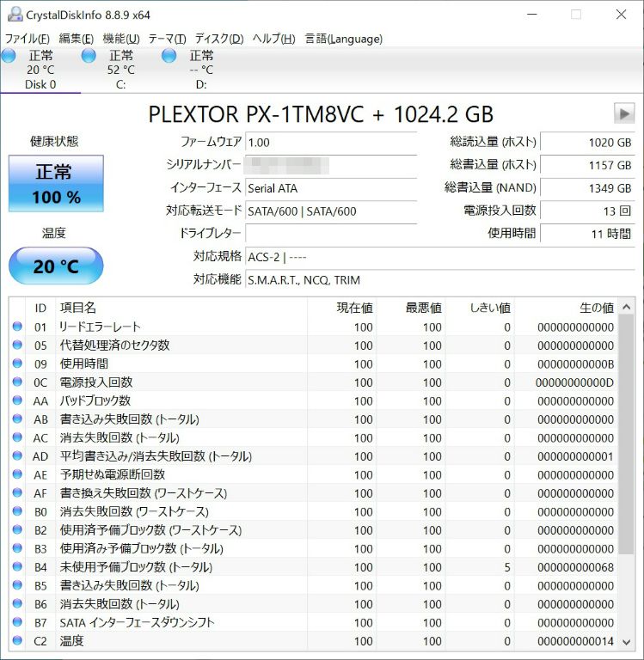Screen dimensions: 644x660
Task: Click the status dot for attribute B5
Action: [17, 585]
